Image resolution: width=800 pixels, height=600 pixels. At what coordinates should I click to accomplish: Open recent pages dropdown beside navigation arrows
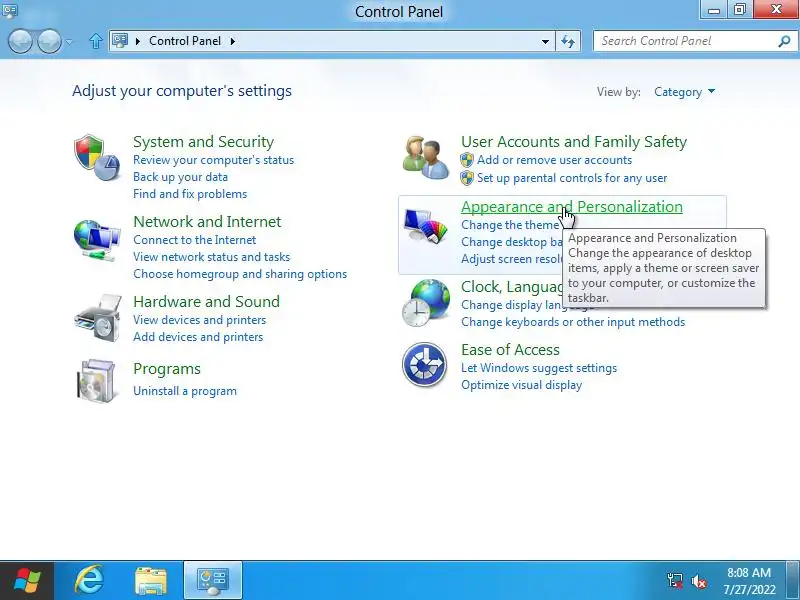(x=69, y=42)
